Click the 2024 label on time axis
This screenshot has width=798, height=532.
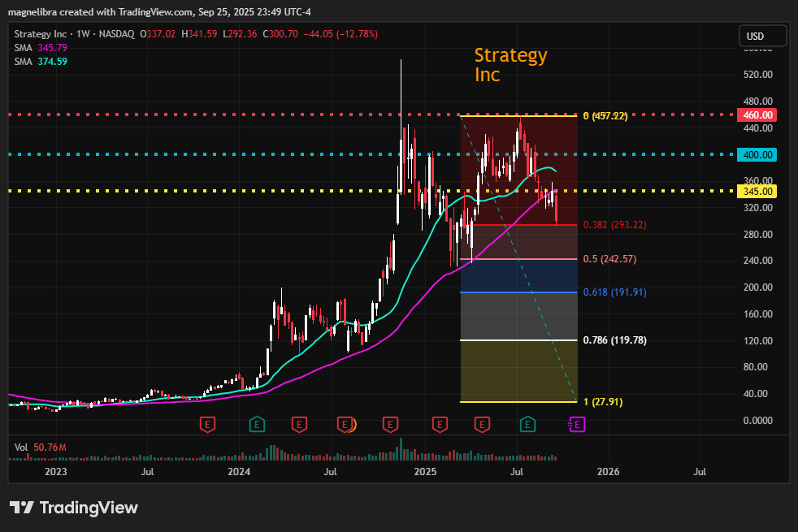pos(239,471)
